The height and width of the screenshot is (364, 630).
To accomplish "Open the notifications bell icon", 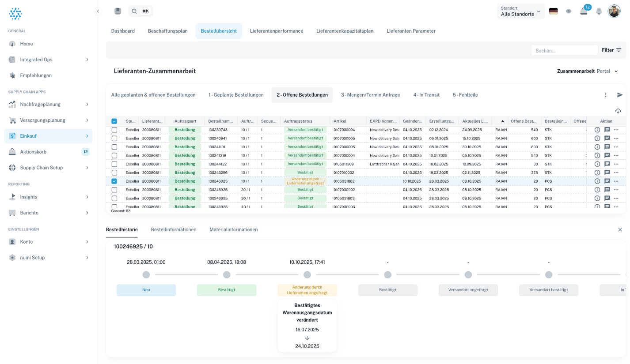I will tap(599, 11).
